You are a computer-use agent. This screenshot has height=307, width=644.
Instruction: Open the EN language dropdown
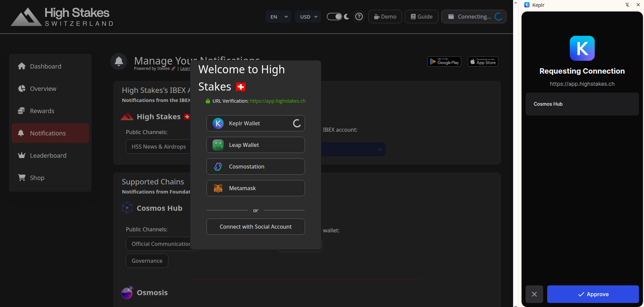(279, 17)
